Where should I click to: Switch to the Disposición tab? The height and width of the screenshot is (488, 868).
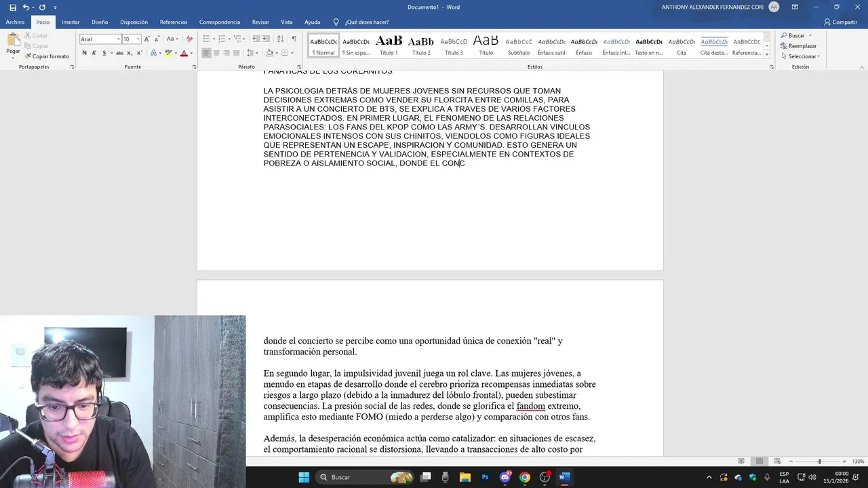click(x=134, y=22)
